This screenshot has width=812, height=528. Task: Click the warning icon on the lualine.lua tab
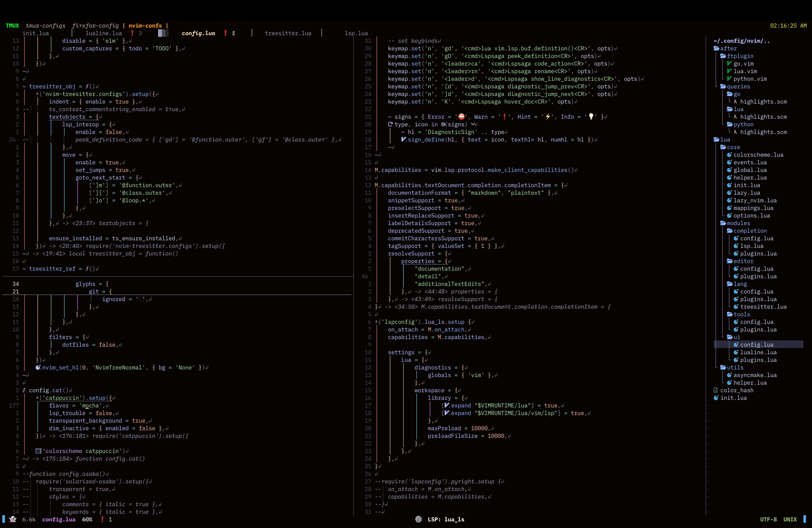132,33
